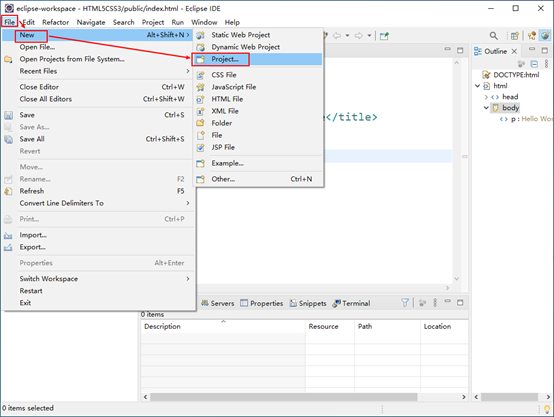Open the Back history dropdown arrow
This screenshot has height=417, width=554.
347,36
